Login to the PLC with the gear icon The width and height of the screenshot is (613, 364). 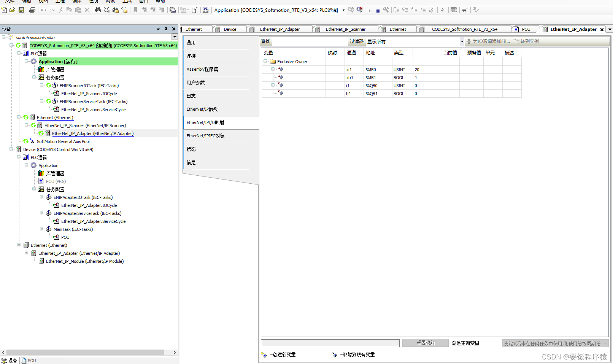tap(350, 10)
